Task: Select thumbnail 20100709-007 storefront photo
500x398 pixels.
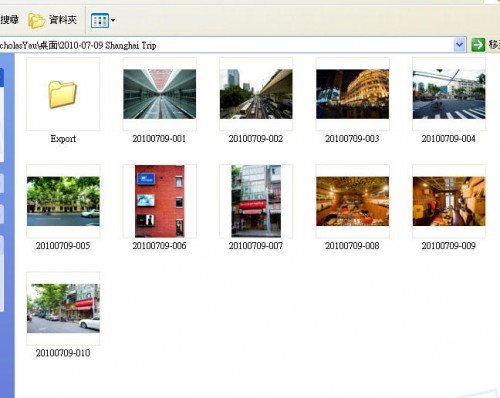Action: (x=256, y=201)
